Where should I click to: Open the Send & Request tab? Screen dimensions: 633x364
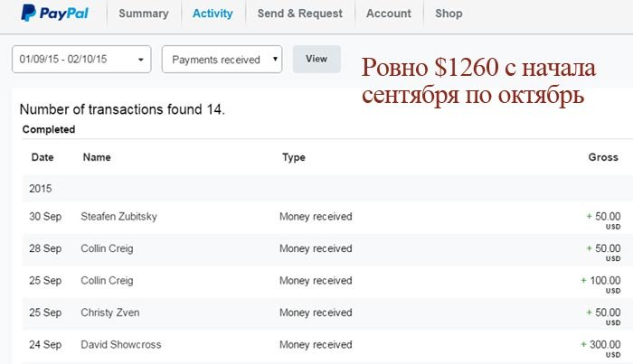tap(300, 14)
